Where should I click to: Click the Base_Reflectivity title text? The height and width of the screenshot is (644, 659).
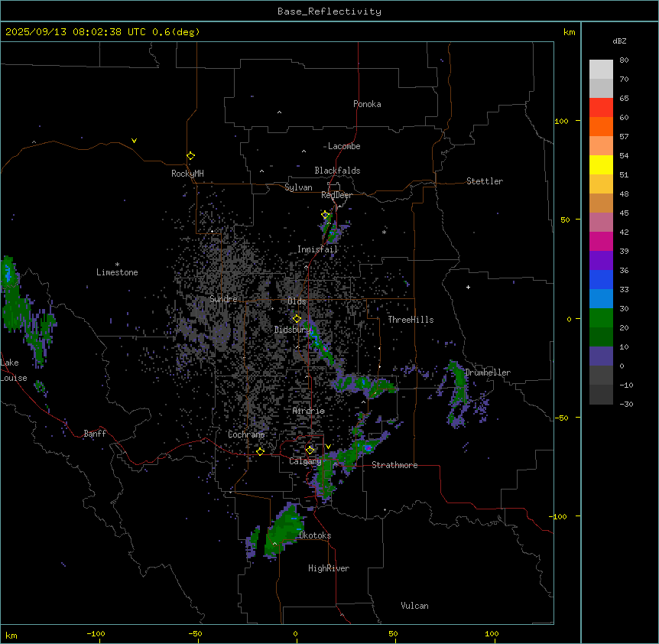pyautogui.click(x=329, y=11)
